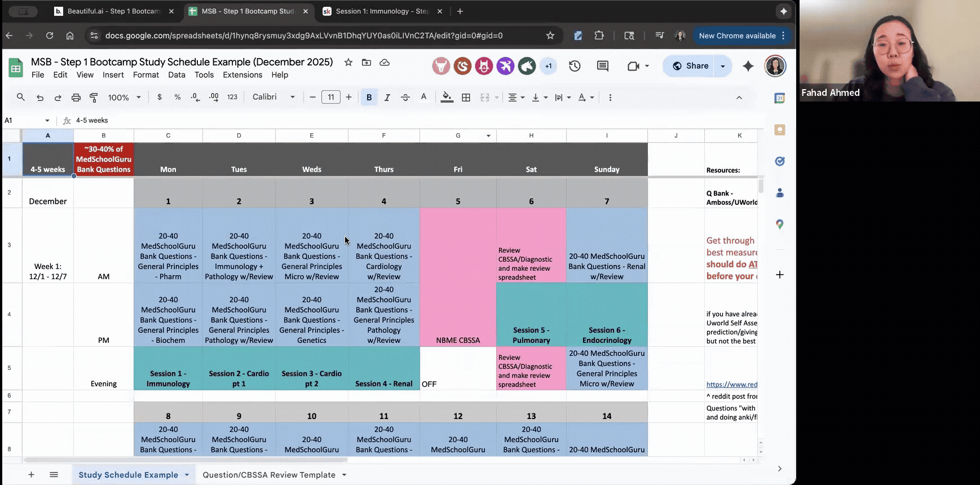The image size is (980, 485).
Task: Switch to Question/CBSSA Review Template tab
Action: (x=269, y=475)
